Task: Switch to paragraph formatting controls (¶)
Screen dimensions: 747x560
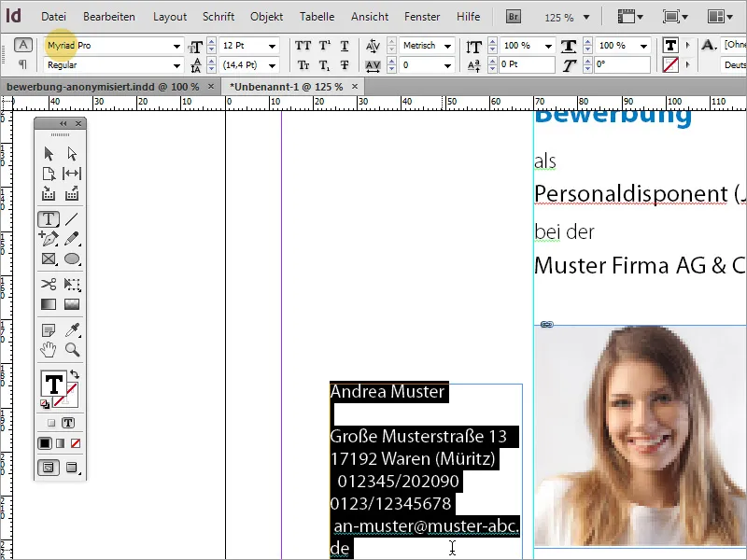Action: click(22, 64)
